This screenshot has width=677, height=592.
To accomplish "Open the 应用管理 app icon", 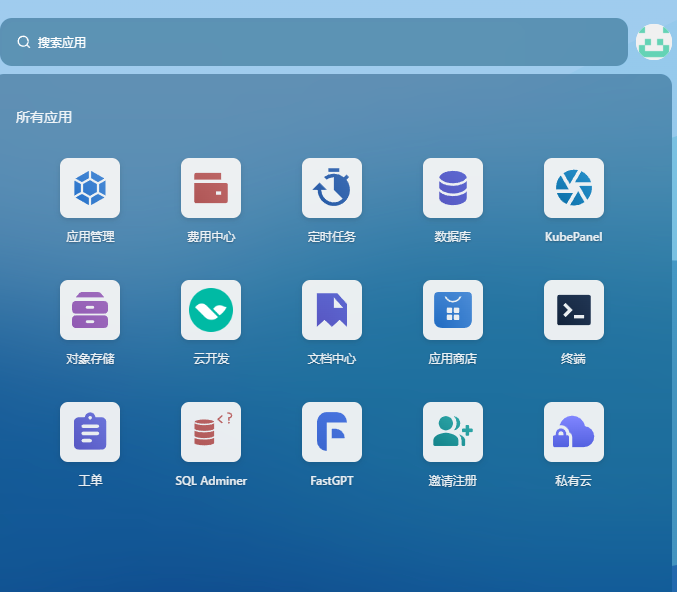I will coord(90,188).
